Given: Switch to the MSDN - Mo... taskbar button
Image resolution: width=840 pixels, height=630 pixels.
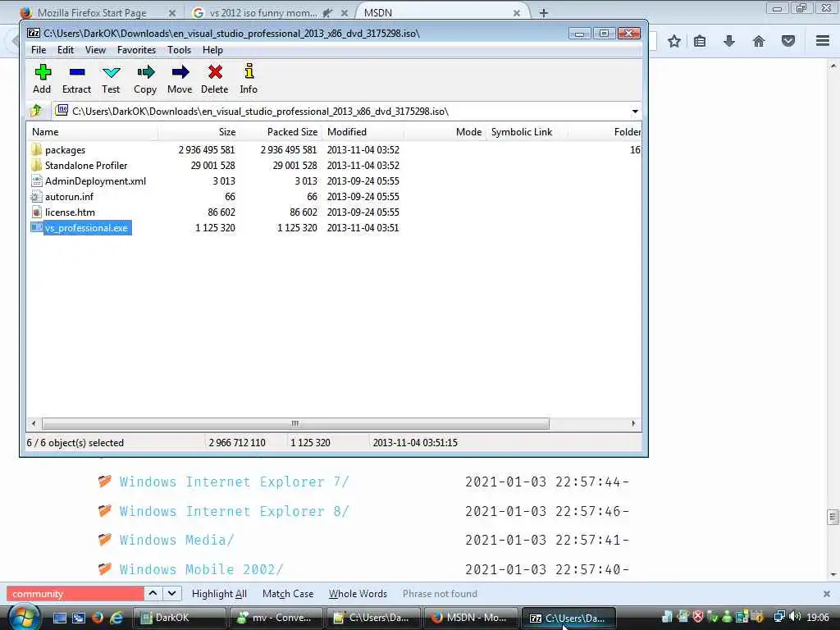Looking at the screenshot, I should [470, 618].
